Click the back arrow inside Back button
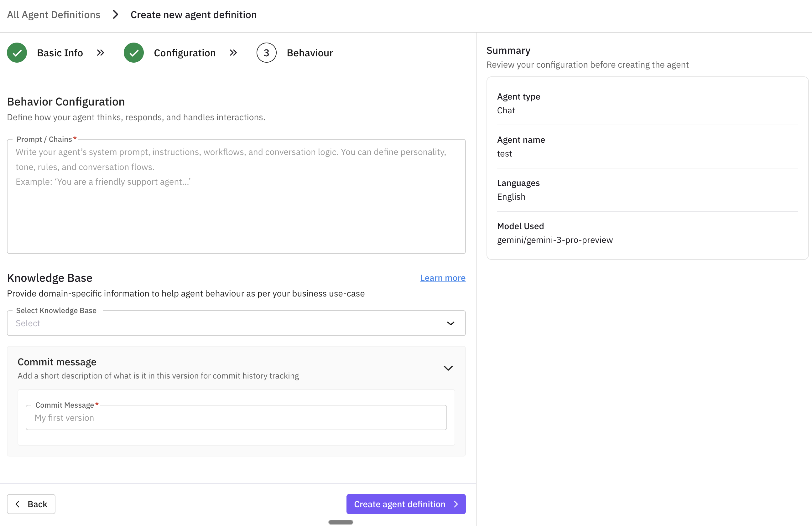The width and height of the screenshot is (812, 526). click(18, 504)
